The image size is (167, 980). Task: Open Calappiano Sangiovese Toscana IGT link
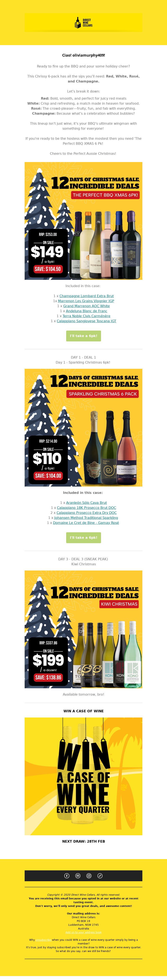(x=86, y=321)
